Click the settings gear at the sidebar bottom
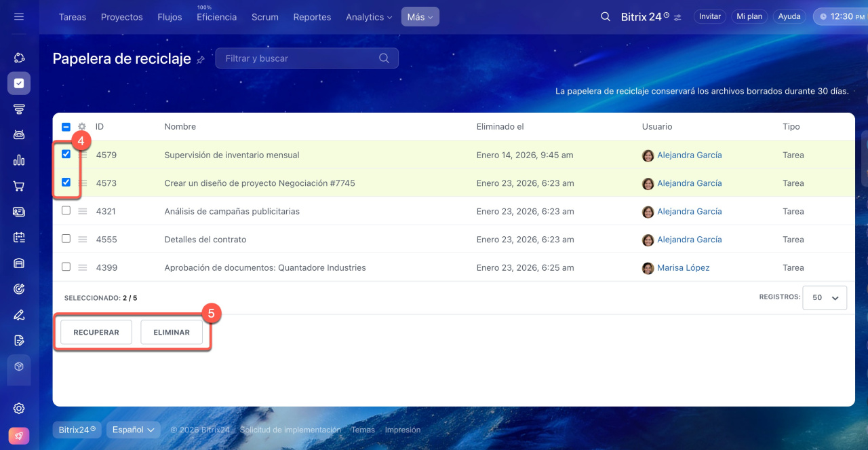Viewport: 868px width, 450px height. point(19,408)
